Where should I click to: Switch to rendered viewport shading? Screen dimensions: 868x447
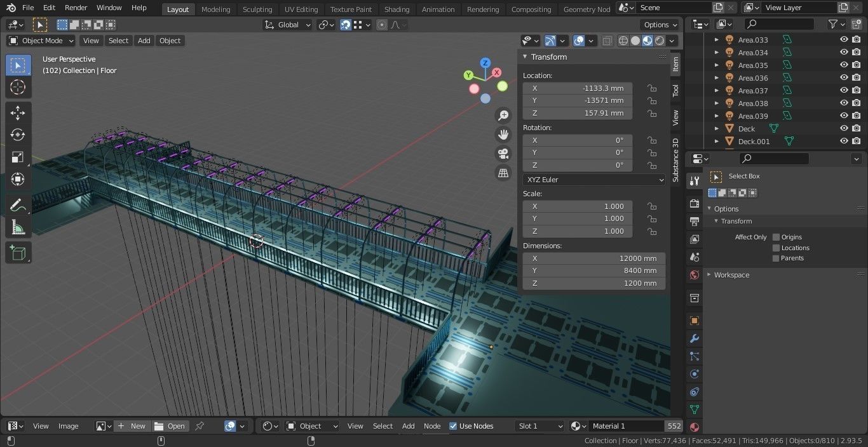click(x=660, y=41)
